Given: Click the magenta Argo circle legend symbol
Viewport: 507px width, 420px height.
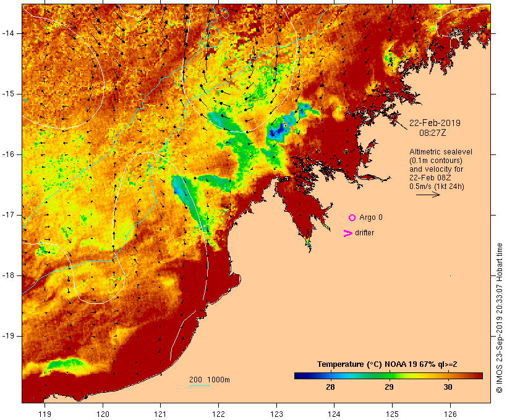Looking at the screenshot, I should coord(352,218).
